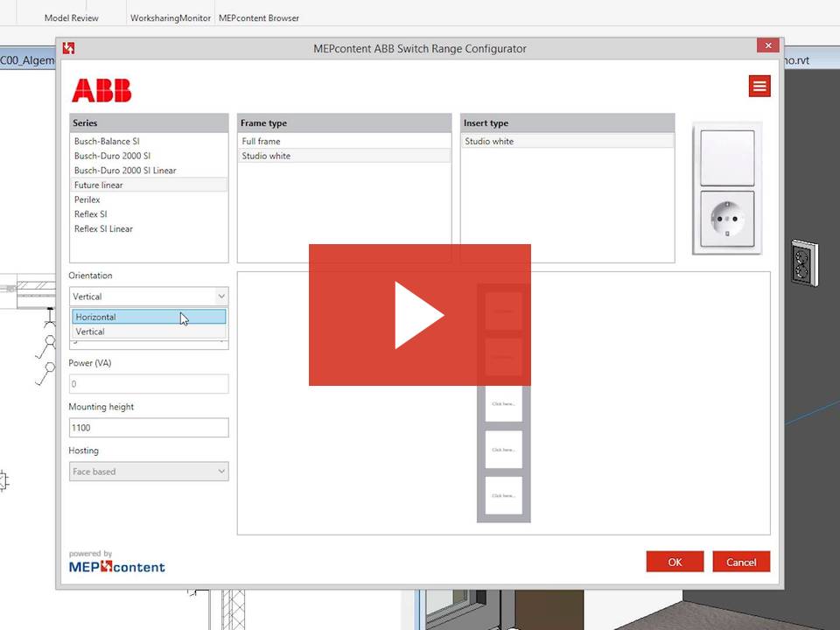Viewport: 840px width, 630px height.
Task: Select Studio white in the Insert type list
Action: point(567,142)
